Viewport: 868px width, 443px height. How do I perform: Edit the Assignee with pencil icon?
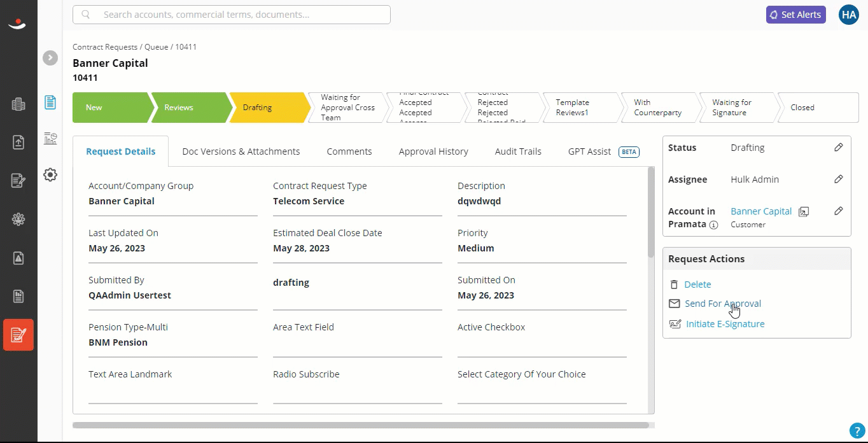[839, 179]
